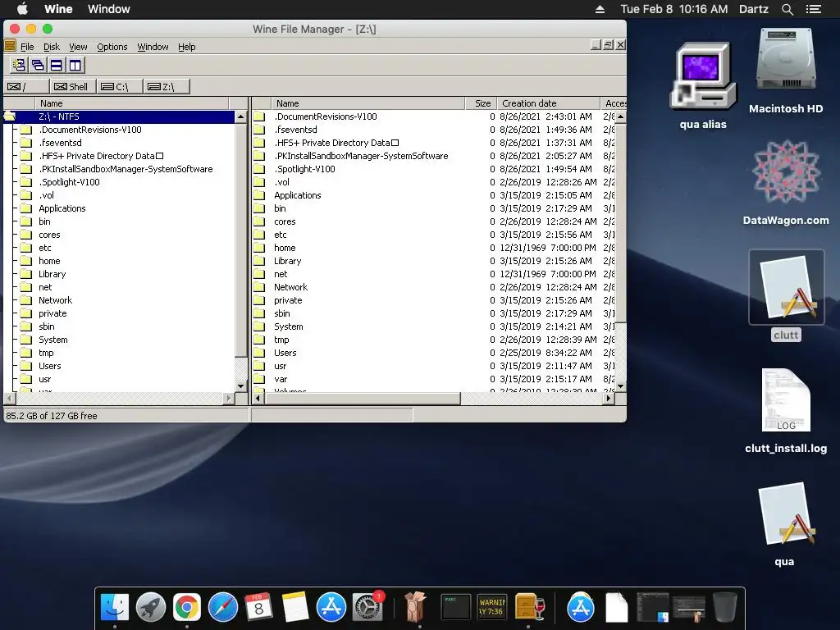Open Calendar from the Dock

258,607
